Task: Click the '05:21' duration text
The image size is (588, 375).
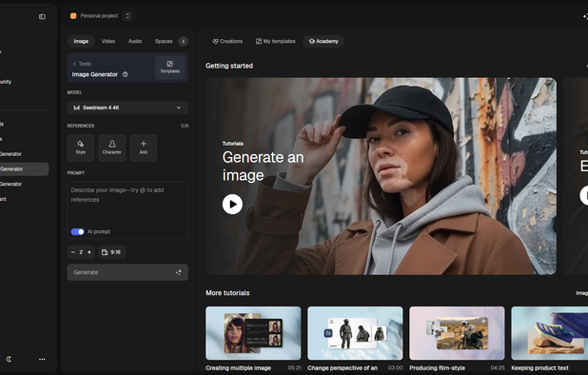Action: pyautogui.click(x=294, y=368)
